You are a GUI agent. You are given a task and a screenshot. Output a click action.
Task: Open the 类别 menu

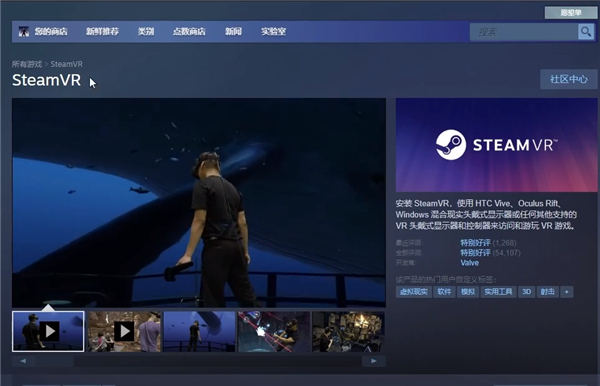pos(146,31)
